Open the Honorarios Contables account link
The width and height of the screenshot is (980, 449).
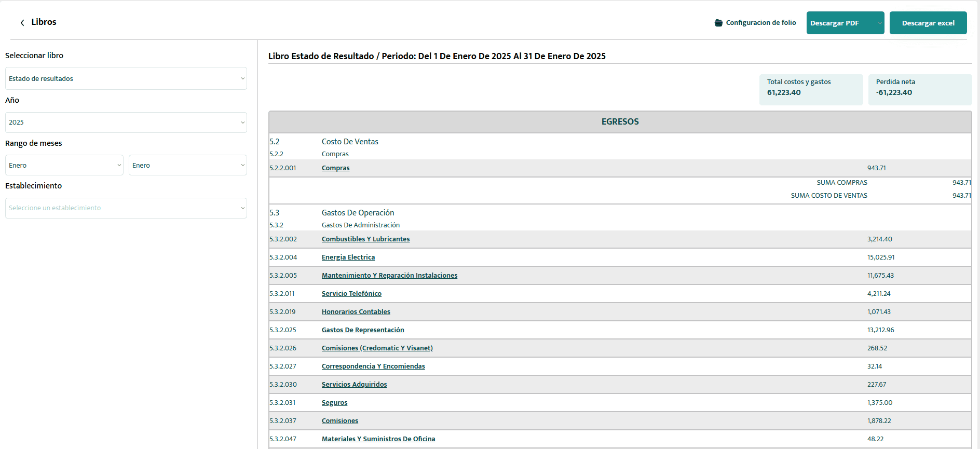(356, 312)
